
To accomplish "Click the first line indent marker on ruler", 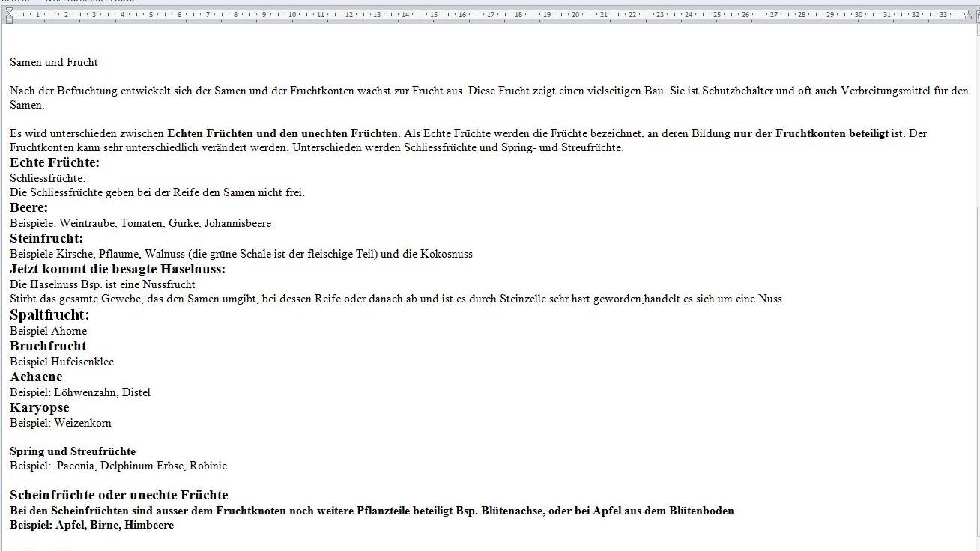I will [x=10, y=10].
